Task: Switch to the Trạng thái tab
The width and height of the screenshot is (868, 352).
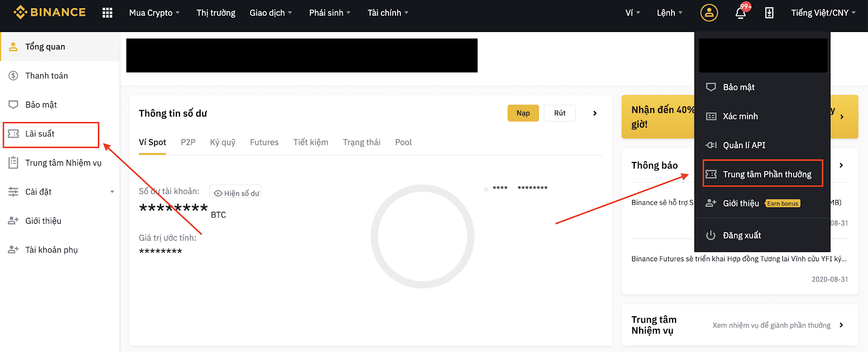Action: point(362,142)
